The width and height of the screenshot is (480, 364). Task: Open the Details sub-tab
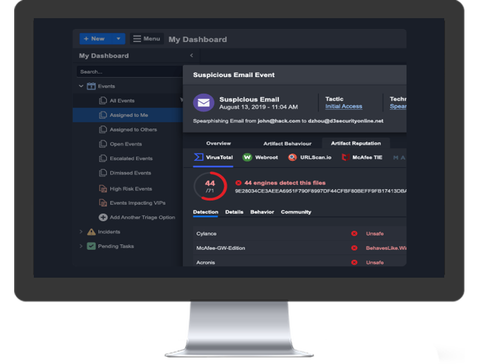coord(234,212)
